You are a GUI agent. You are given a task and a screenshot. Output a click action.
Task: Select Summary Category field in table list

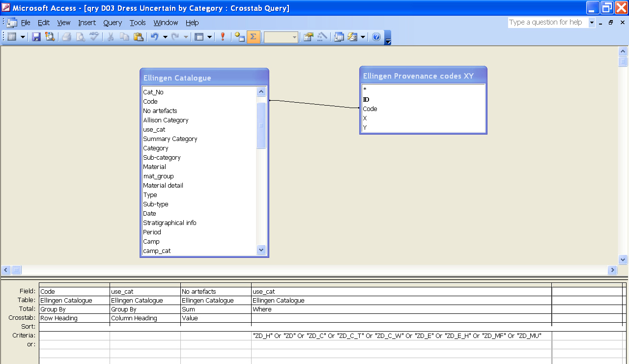pyautogui.click(x=170, y=139)
